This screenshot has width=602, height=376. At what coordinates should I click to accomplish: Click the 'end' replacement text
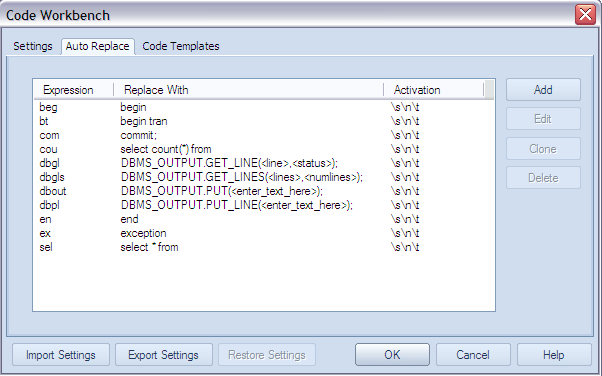pos(129,219)
